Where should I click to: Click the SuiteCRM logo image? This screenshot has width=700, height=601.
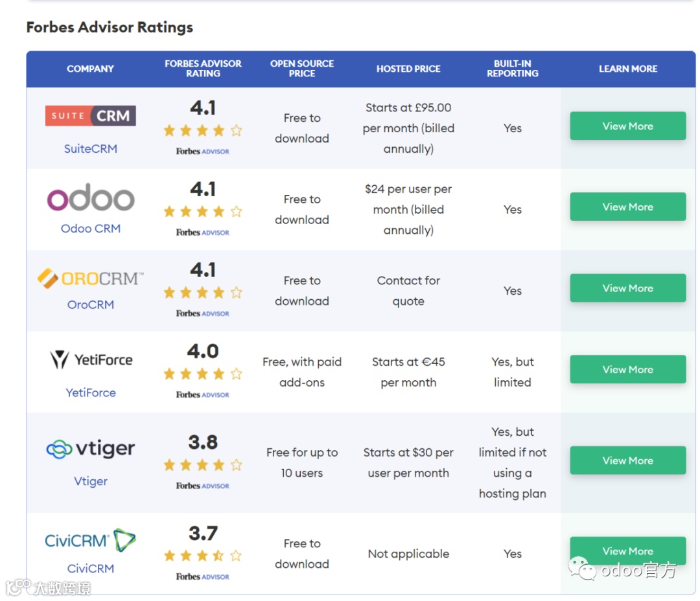tap(90, 116)
